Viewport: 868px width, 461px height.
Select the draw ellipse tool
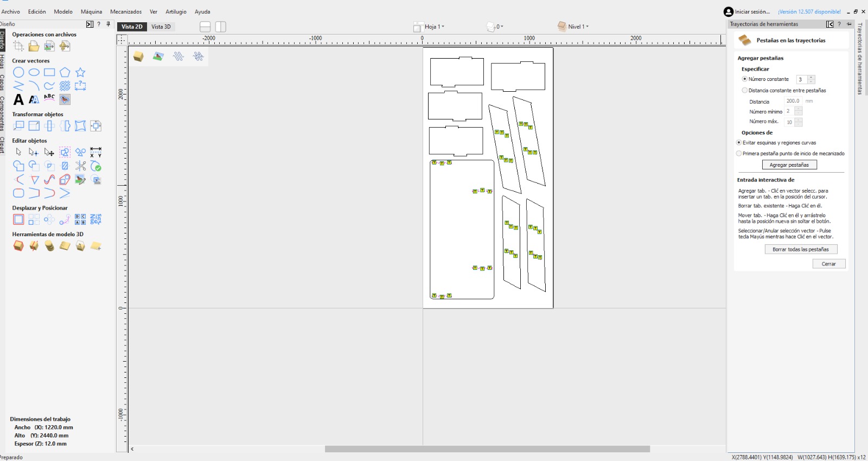[x=34, y=72]
